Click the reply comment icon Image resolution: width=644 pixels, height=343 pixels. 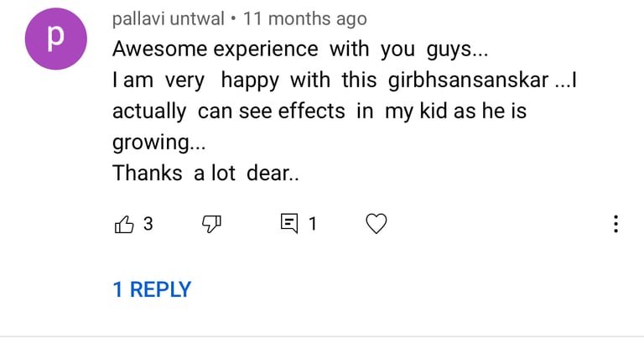coord(289,224)
